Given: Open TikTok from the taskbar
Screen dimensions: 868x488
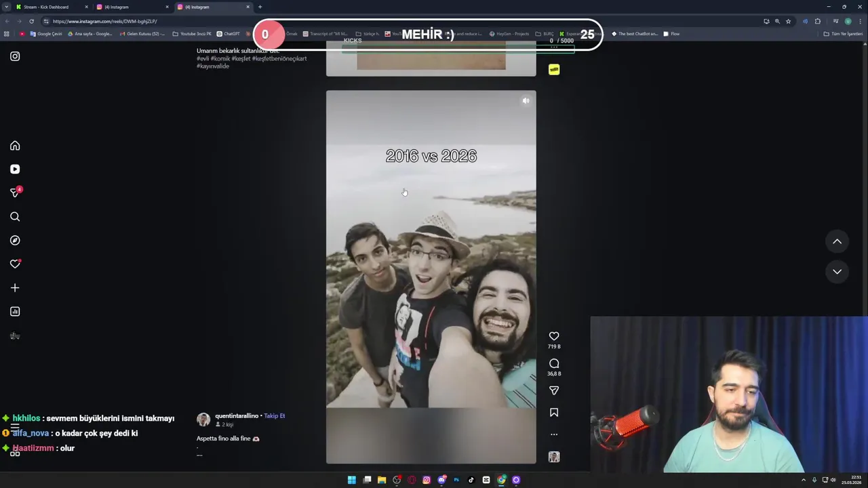Looking at the screenshot, I should click(x=471, y=480).
